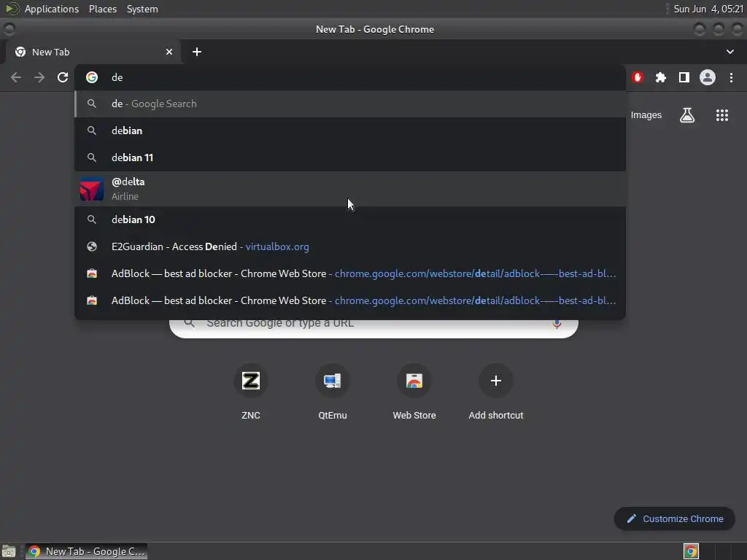This screenshot has width=747, height=560.
Task: Open second AdBlock Chrome Web Store suggestion
Action: tap(350, 300)
